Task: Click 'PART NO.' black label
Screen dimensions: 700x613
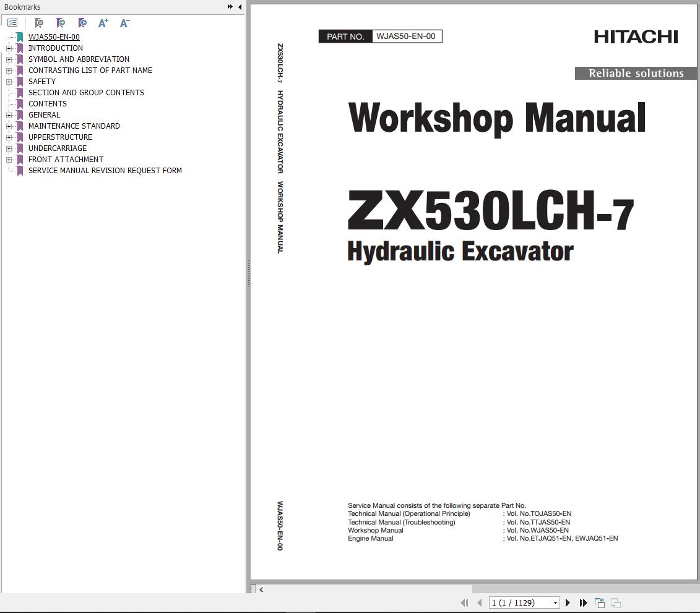Action: pos(345,36)
